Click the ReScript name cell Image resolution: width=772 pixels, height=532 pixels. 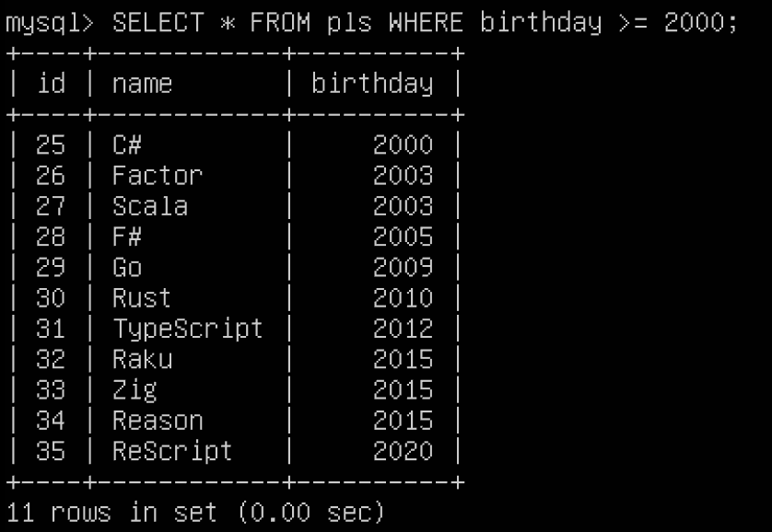tap(172, 451)
